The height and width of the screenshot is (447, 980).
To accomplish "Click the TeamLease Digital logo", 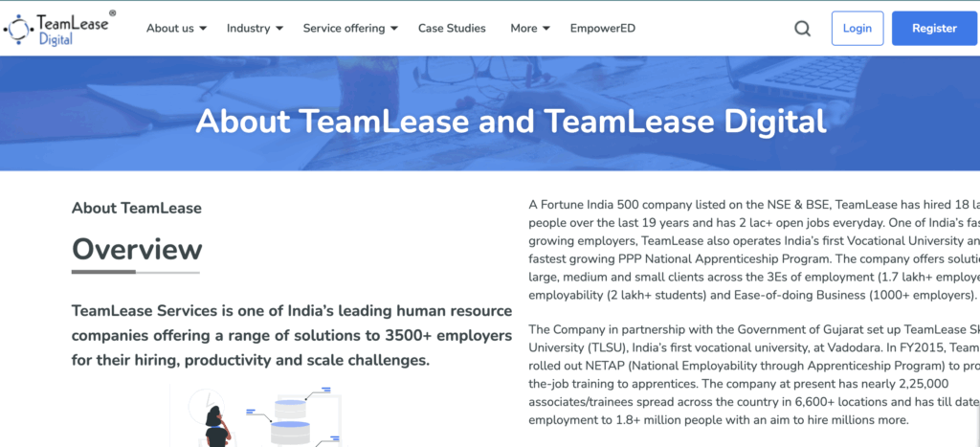I will point(59,28).
